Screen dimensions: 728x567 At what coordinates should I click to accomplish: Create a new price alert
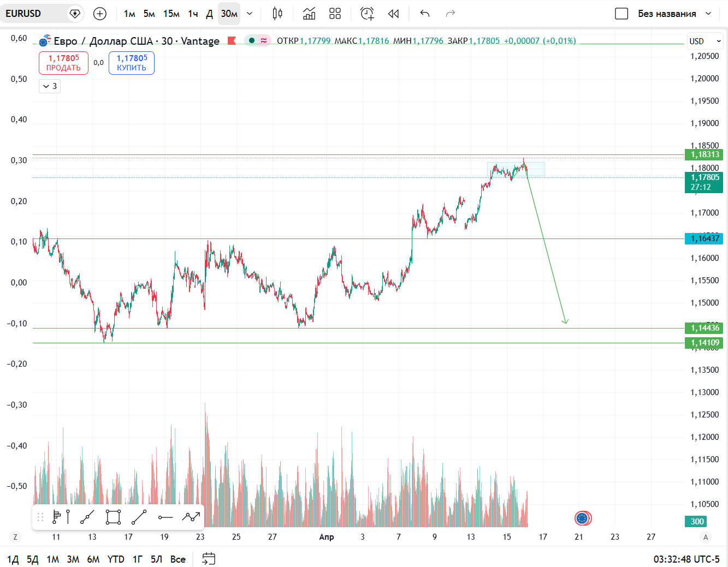pyautogui.click(x=368, y=14)
